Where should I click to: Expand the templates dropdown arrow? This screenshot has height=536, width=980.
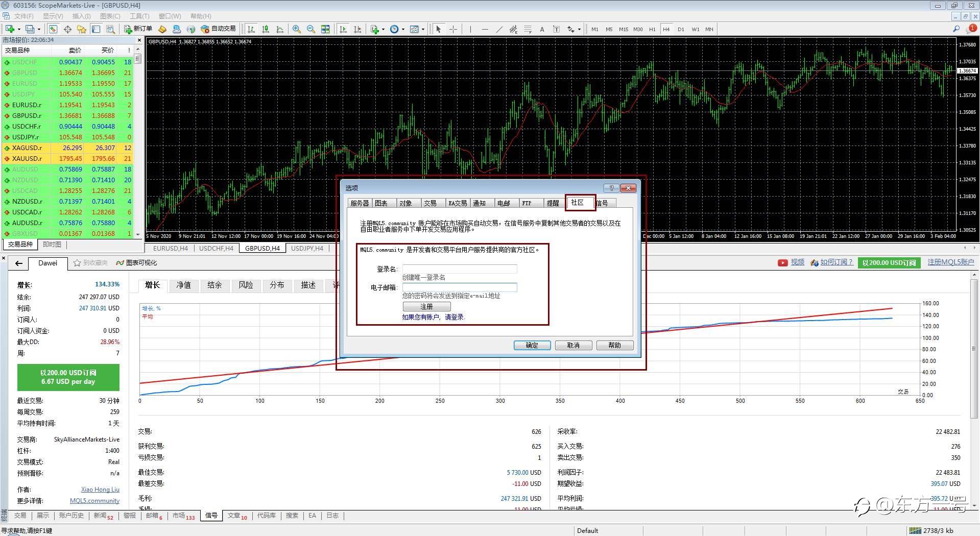[x=423, y=29]
